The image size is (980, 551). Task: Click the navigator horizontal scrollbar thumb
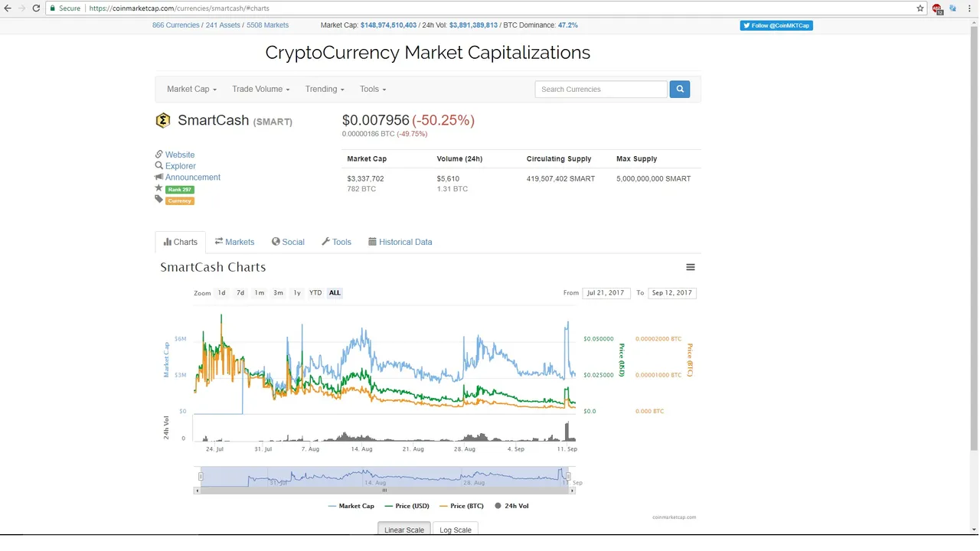tap(384, 491)
